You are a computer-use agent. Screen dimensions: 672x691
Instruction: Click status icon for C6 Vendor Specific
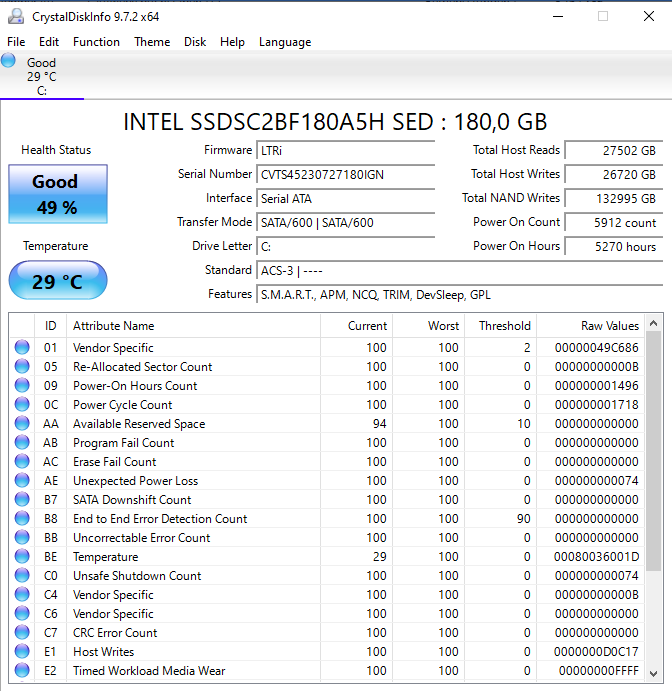[x=22, y=613]
